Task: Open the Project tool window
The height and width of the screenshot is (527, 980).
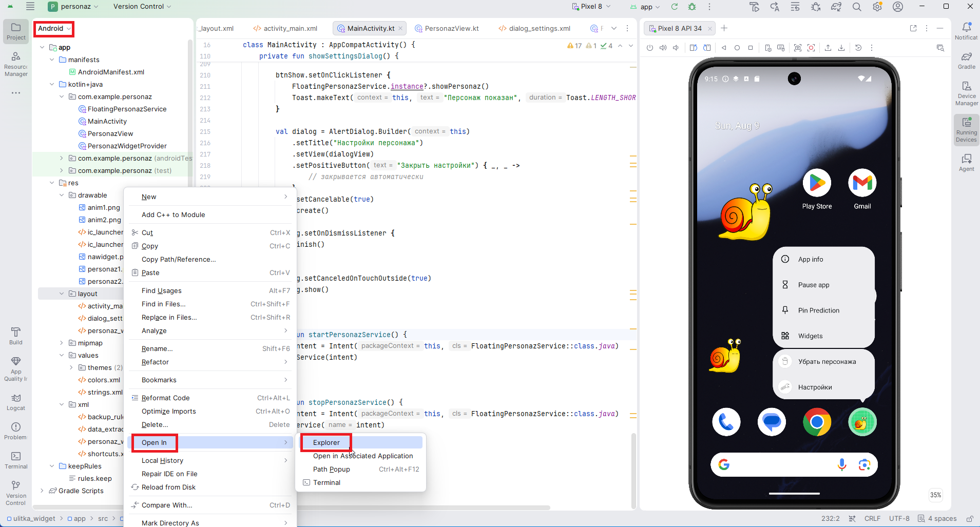Action: [16, 31]
